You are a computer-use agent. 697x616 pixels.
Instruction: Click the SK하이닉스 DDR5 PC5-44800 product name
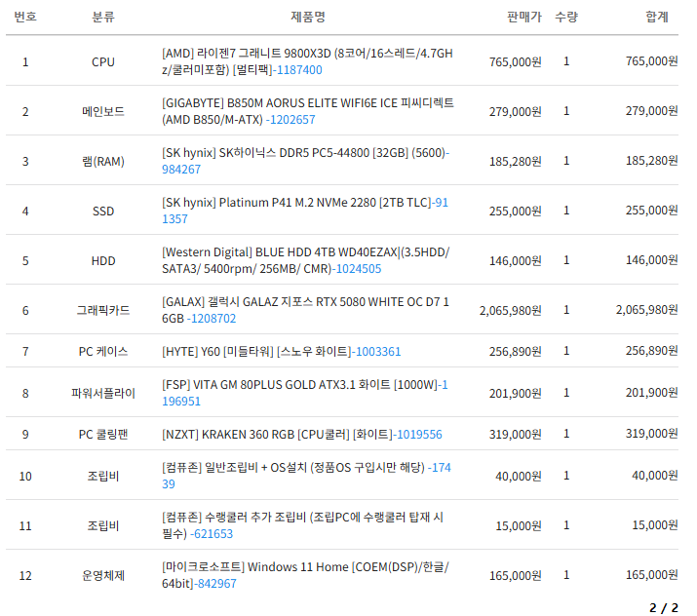[x=306, y=162]
